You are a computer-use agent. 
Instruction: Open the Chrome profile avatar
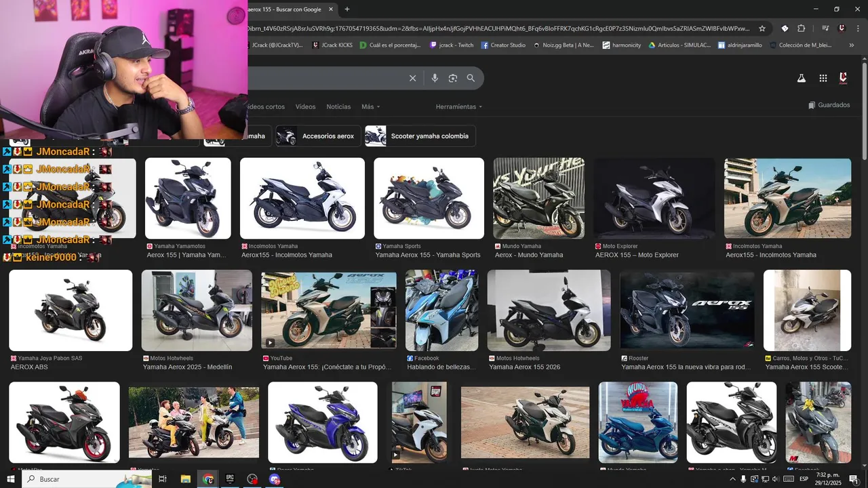click(842, 28)
